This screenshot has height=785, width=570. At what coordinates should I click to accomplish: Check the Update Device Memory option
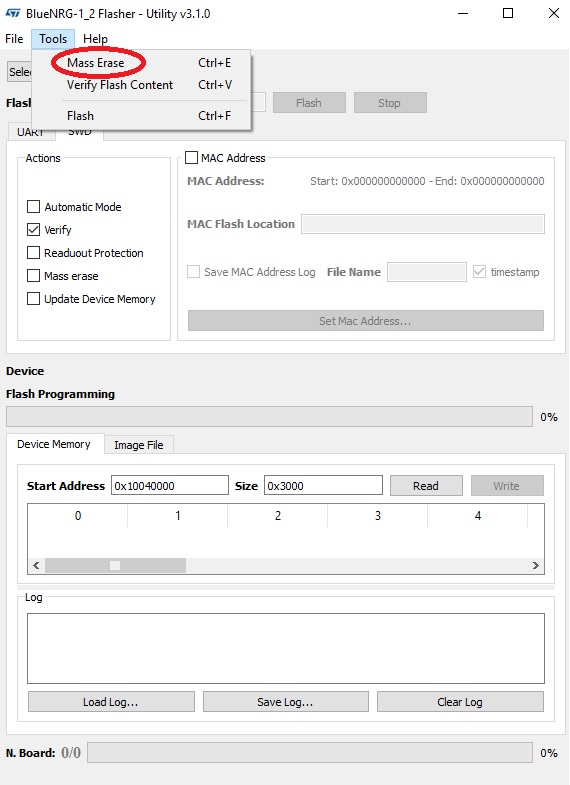pos(34,299)
